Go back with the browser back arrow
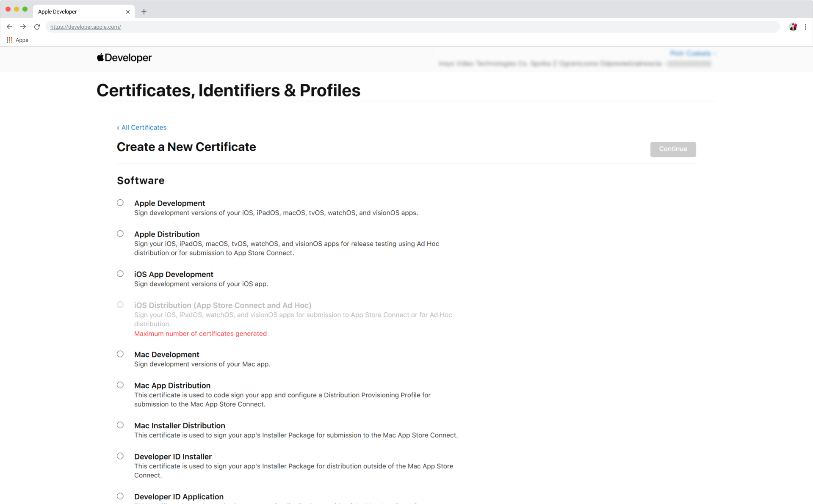 9,27
